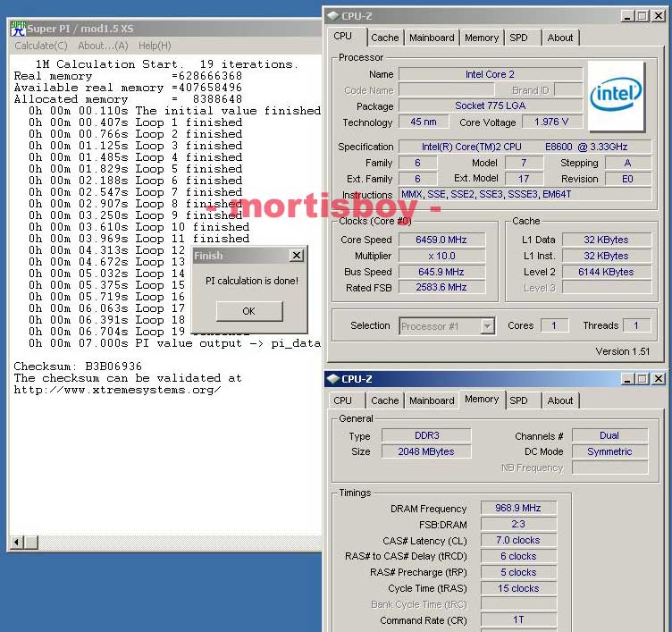Image resolution: width=672 pixels, height=632 pixels.
Task: Click the Revision value E0
Action: click(x=628, y=179)
